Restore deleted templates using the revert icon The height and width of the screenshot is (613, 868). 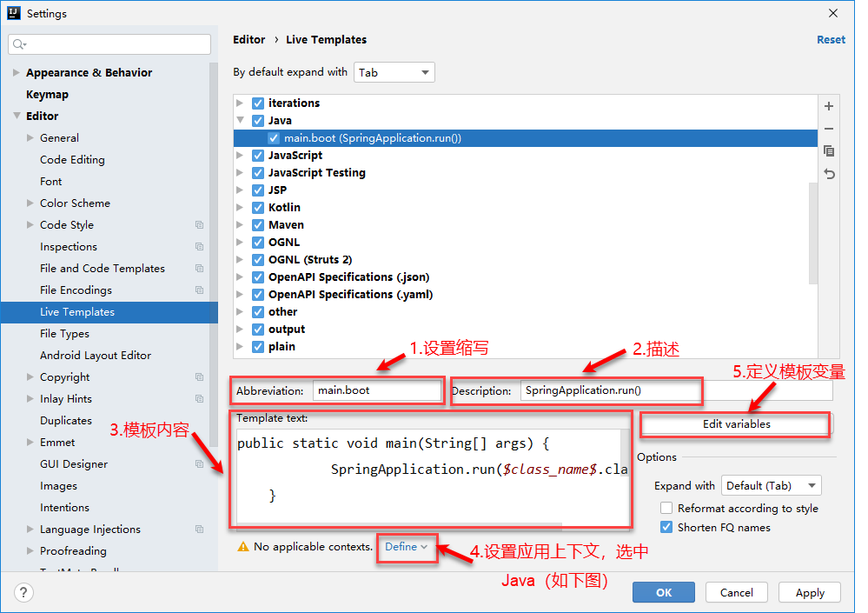(x=829, y=174)
